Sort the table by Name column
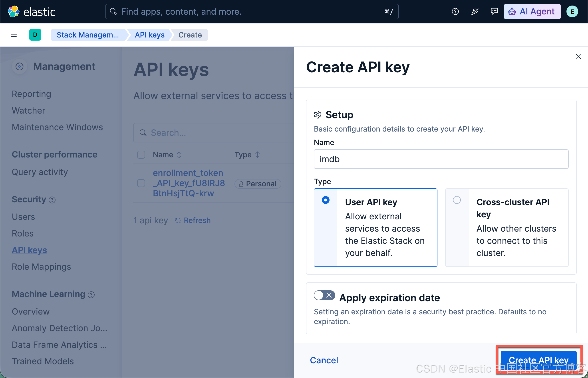The height and width of the screenshot is (378, 588). 167,155
